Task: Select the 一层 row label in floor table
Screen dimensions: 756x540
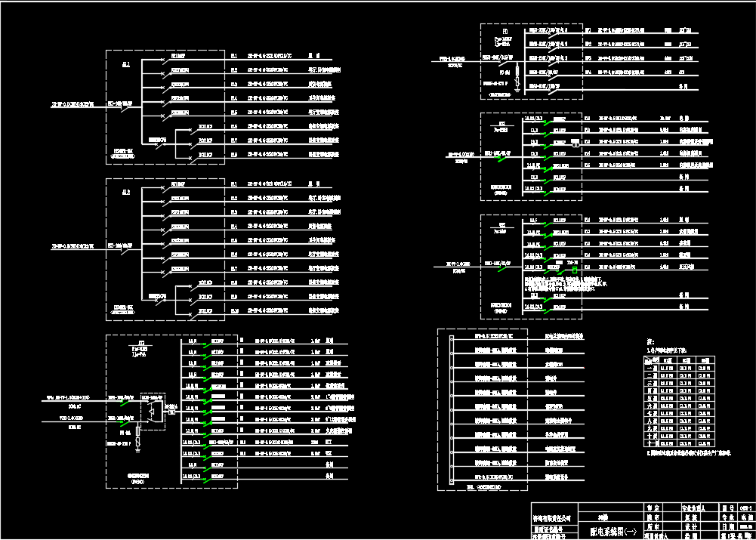Action: click(652, 369)
